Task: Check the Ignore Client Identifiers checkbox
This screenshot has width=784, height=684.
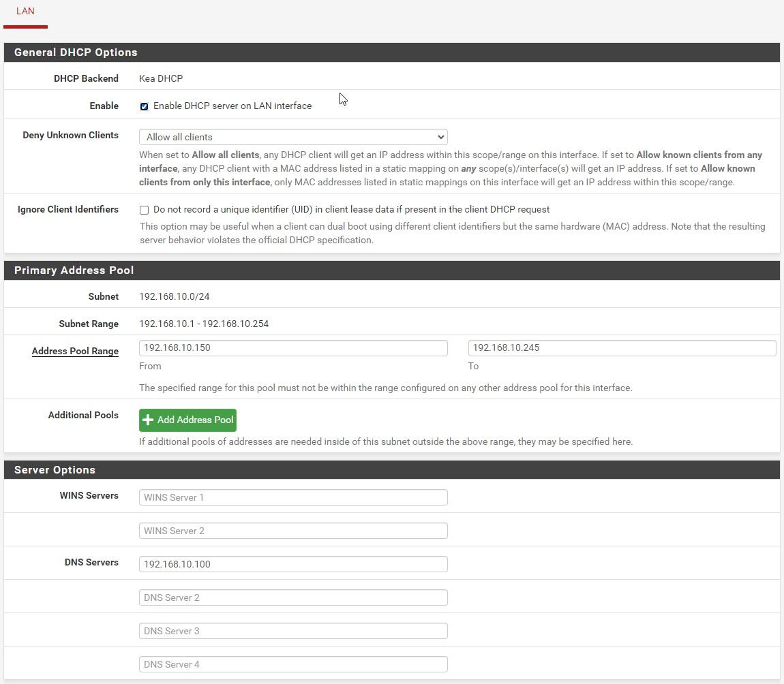Action: click(144, 210)
